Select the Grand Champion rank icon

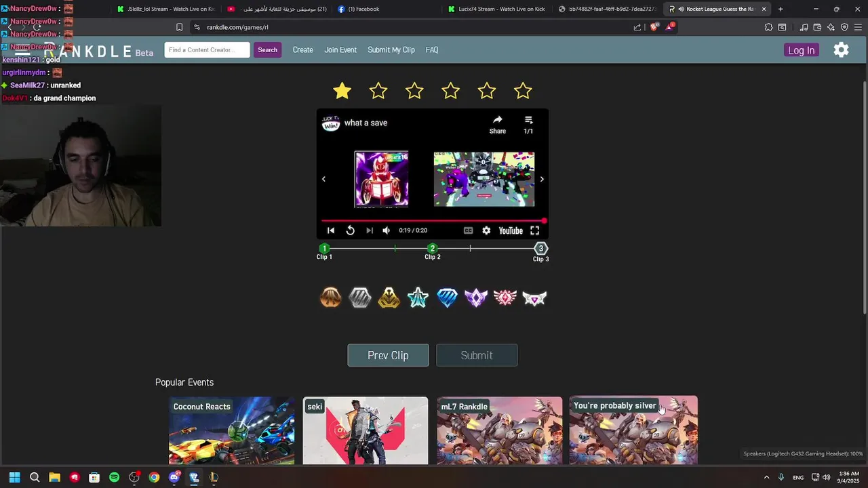tap(505, 298)
